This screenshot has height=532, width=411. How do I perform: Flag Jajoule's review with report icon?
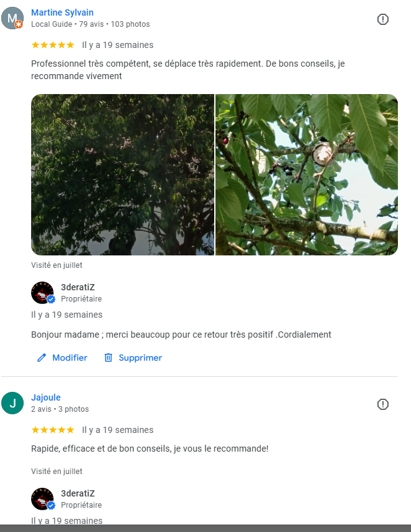point(383,404)
